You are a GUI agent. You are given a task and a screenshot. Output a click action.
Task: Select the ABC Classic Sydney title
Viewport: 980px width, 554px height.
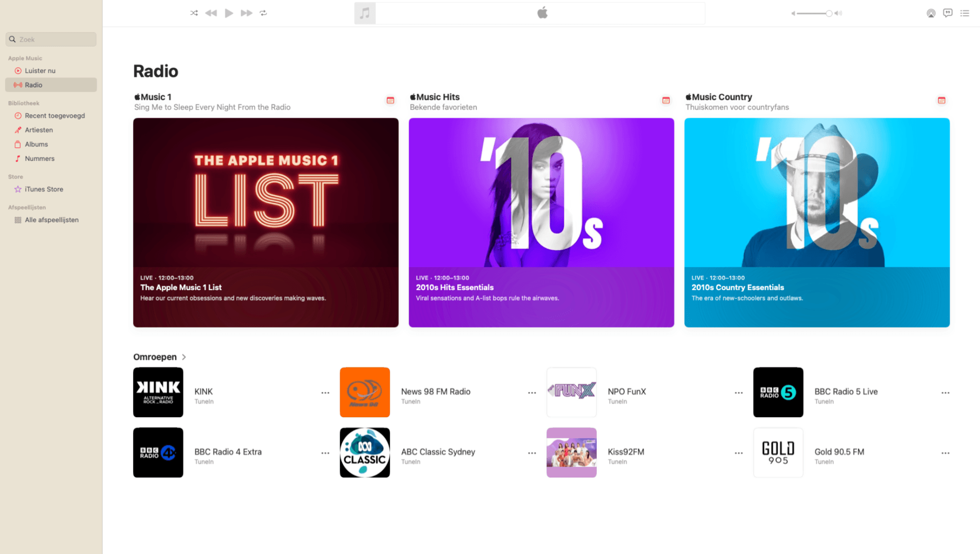[x=438, y=452]
